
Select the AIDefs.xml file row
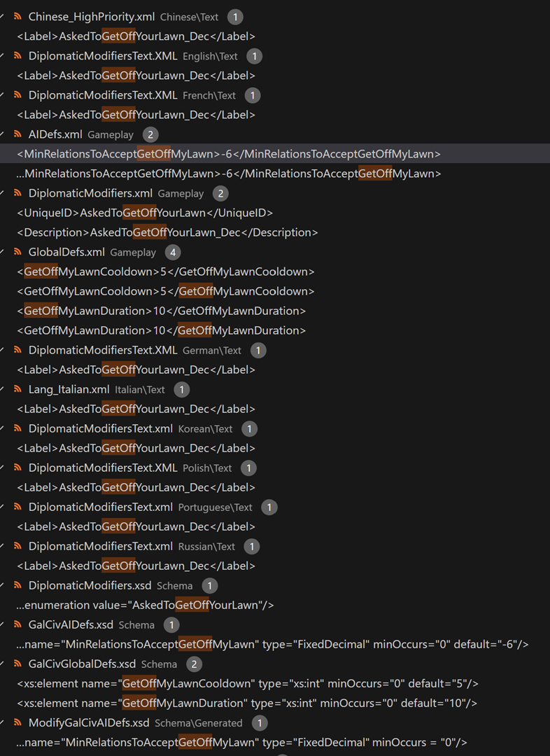pos(275,134)
